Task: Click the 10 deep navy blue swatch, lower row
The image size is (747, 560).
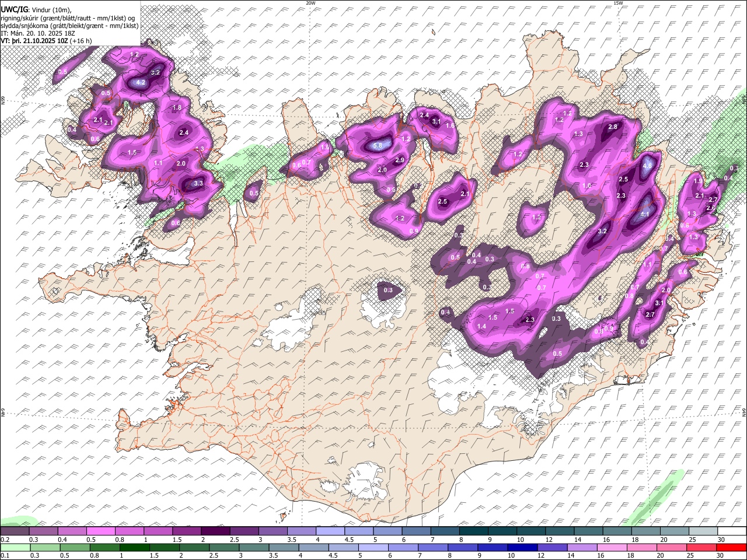Action: click(x=522, y=547)
